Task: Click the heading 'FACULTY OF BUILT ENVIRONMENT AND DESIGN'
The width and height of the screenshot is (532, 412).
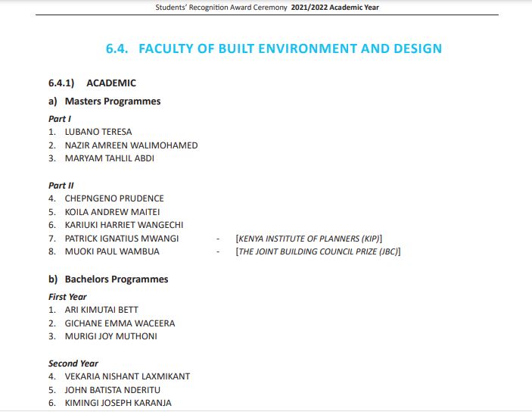Action: tap(290, 48)
